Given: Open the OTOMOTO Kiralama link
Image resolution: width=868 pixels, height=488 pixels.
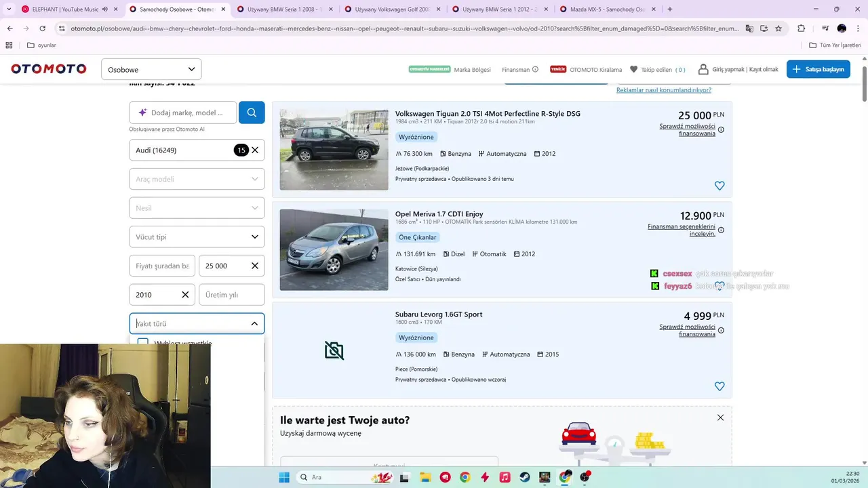Looking at the screenshot, I should point(595,70).
